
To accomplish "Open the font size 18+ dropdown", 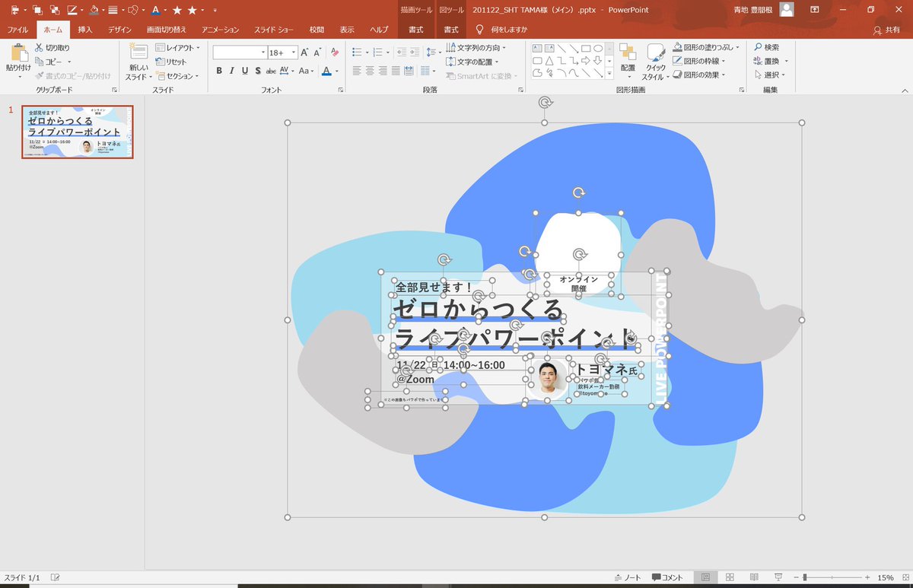I will tap(282, 52).
